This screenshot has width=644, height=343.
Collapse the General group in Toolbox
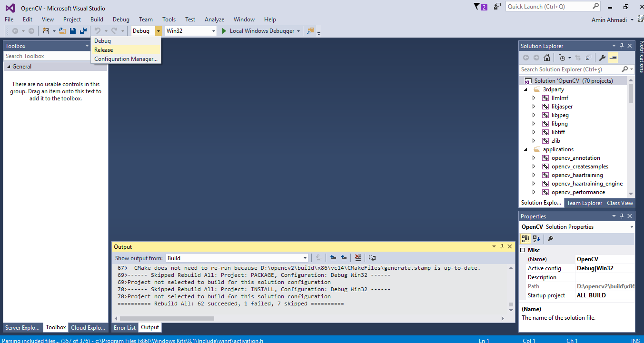click(x=9, y=67)
